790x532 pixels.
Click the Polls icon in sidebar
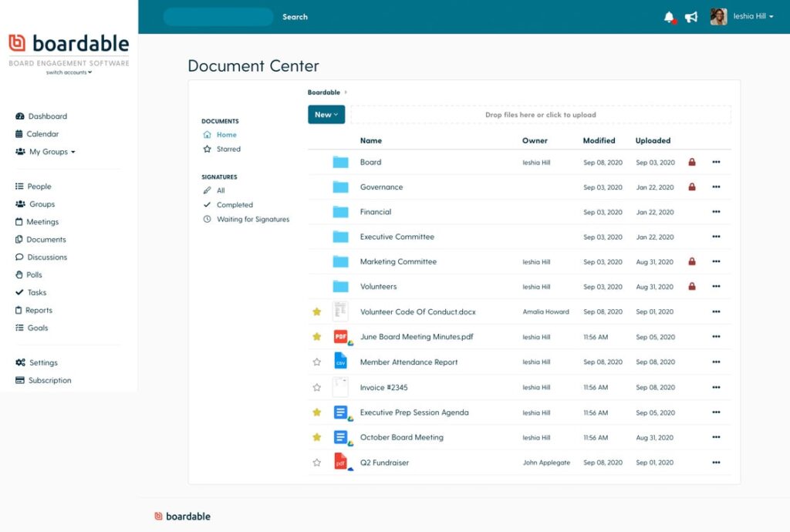coord(19,275)
